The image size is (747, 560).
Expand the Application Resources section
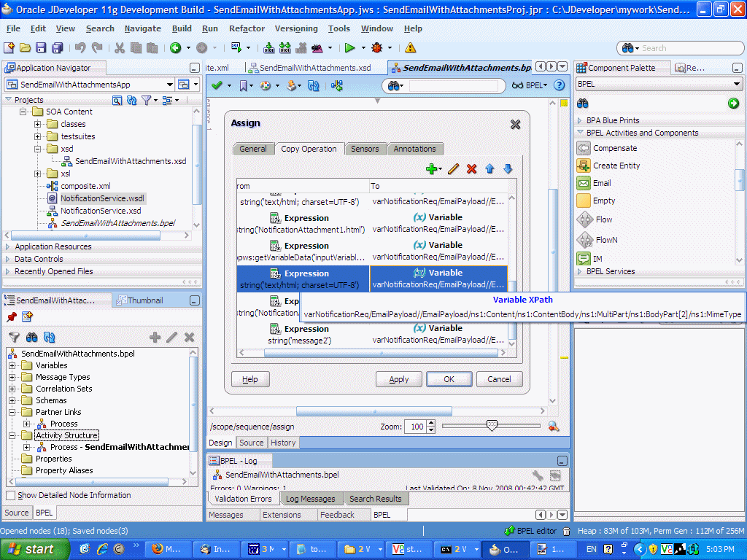point(7,246)
